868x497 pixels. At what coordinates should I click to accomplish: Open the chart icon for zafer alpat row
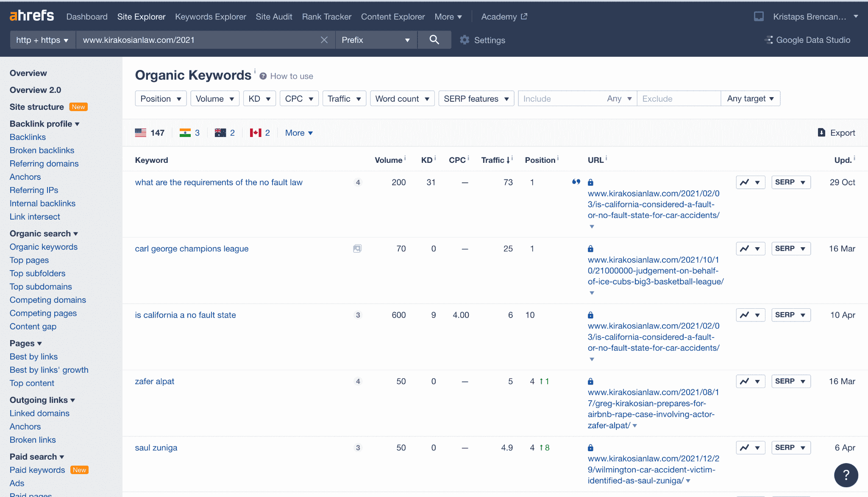[x=750, y=381]
